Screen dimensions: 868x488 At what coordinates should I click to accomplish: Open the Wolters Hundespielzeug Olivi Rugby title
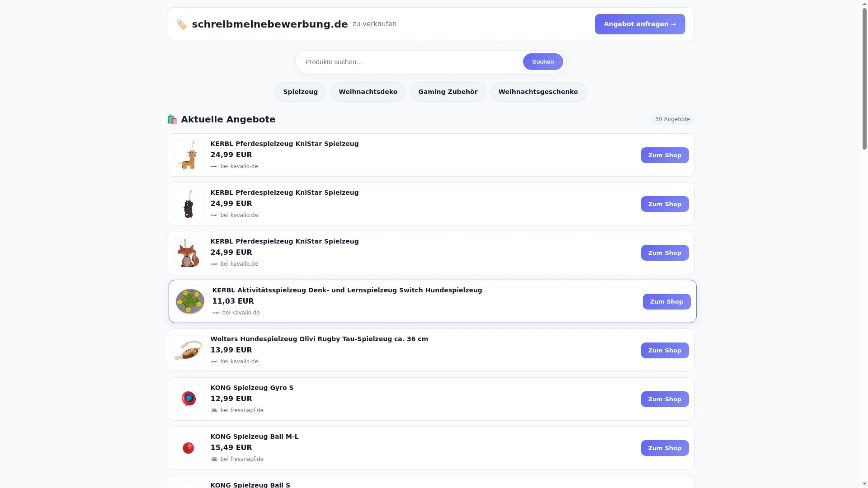(x=319, y=339)
